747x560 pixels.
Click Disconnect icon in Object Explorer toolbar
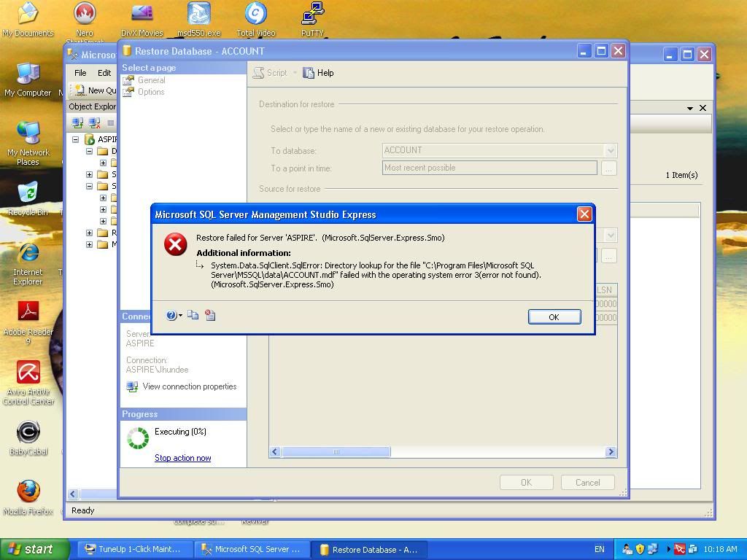click(x=94, y=123)
